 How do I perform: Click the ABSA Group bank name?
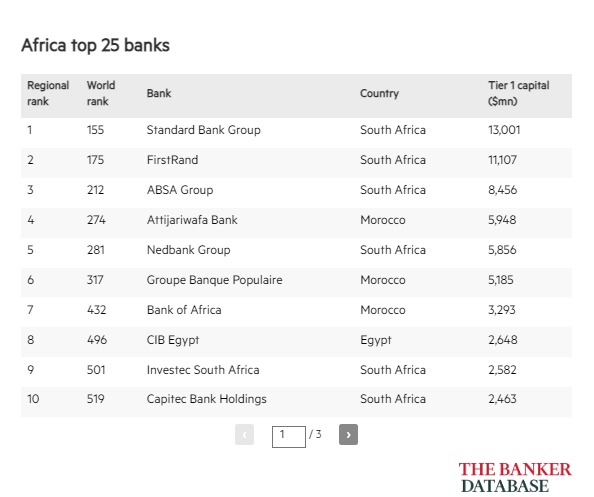pos(180,190)
